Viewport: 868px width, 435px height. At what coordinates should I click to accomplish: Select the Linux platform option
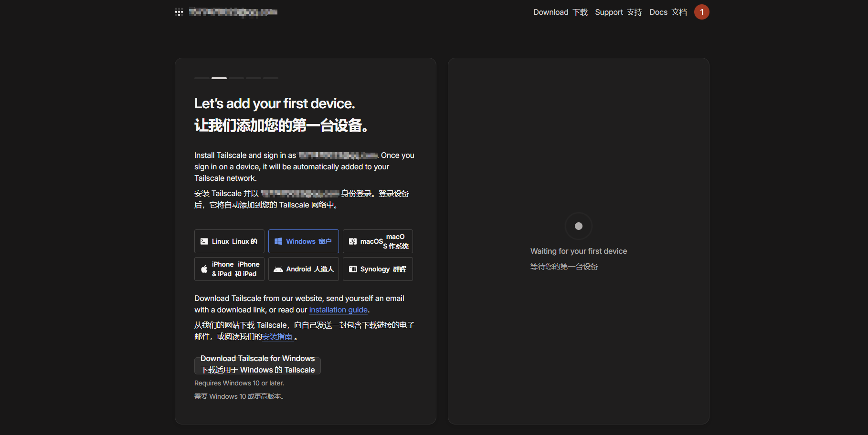pyautogui.click(x=229, y=241)
